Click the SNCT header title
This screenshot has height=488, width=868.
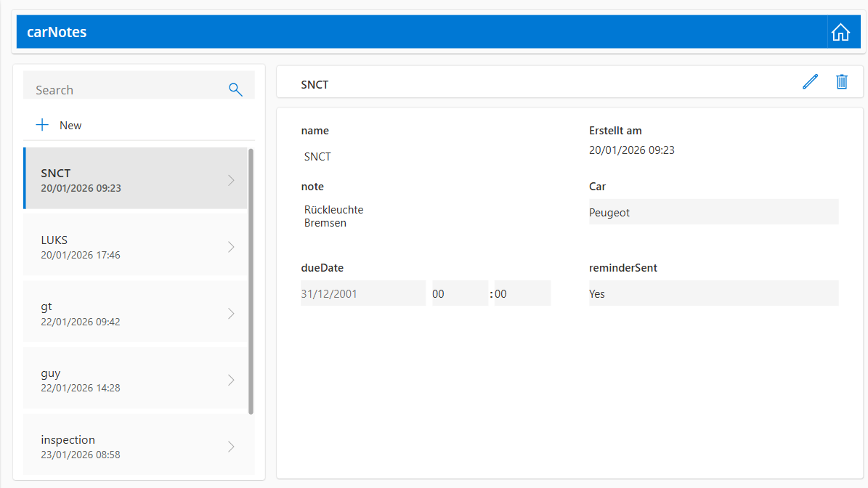[315, 85]
